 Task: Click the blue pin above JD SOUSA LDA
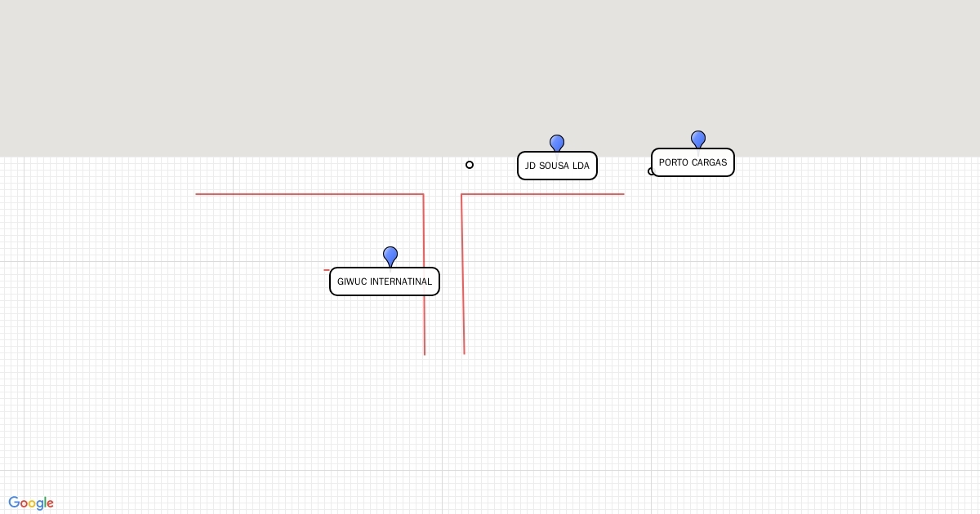coord(557,143)
